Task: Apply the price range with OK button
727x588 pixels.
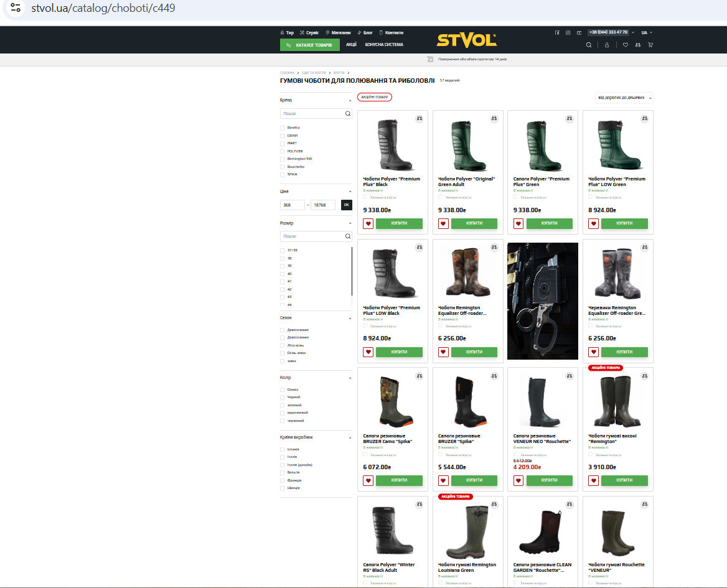Action: [346, 205]
